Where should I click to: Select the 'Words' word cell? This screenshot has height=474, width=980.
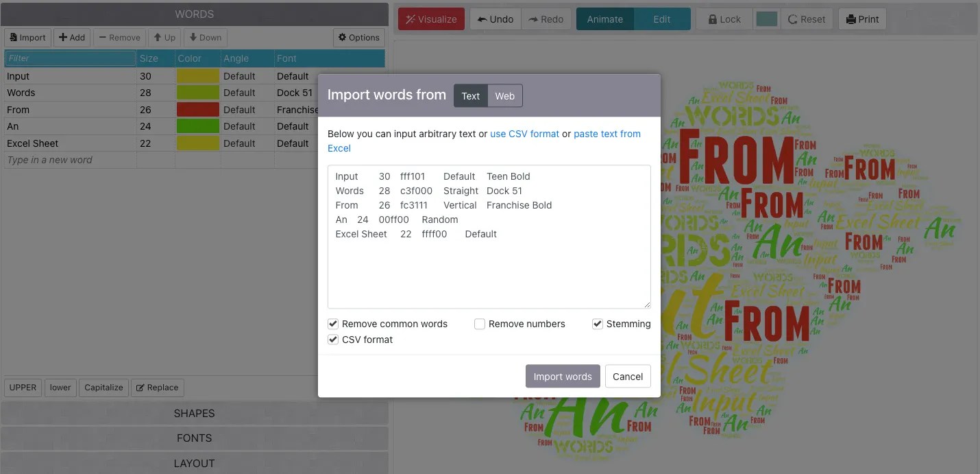[70, 93]
